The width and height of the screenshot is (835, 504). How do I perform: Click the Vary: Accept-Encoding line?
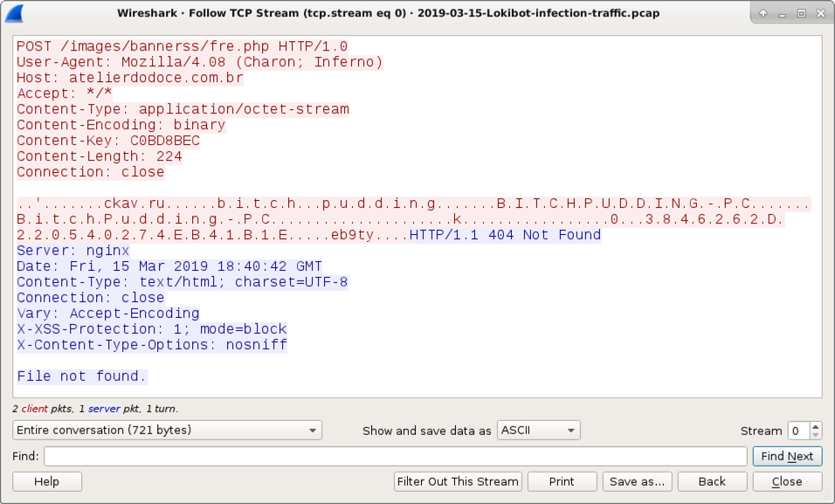pyautogui.click(x=108, y=314)
